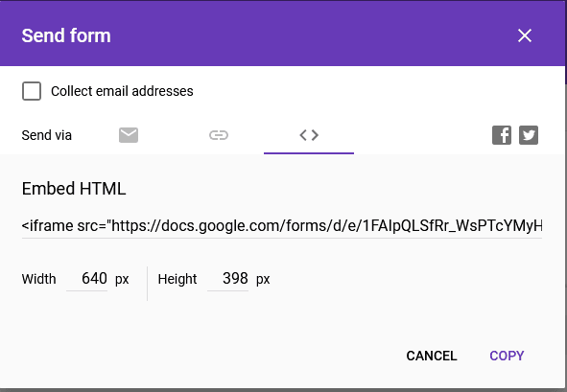567x392 pixels.
Task: Click the CANCEL button
Action: pyautogui.click(x=432, y=356)
